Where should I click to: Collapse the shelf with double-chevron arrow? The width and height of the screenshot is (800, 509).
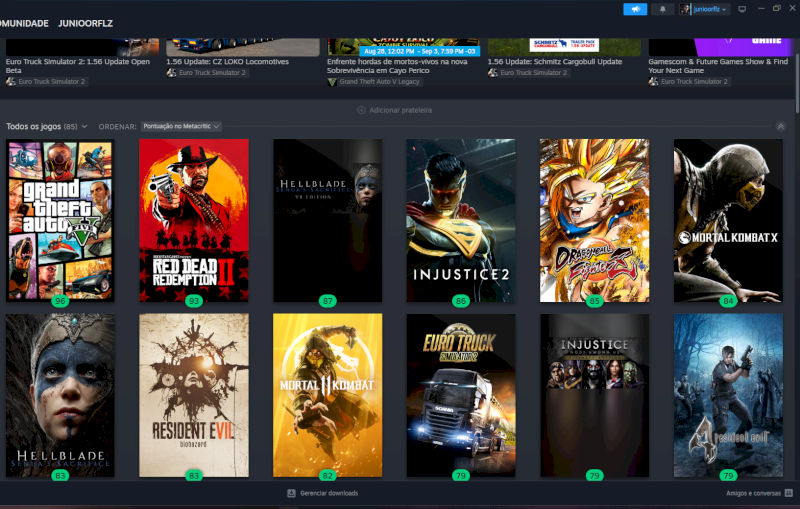click(781, 126)
